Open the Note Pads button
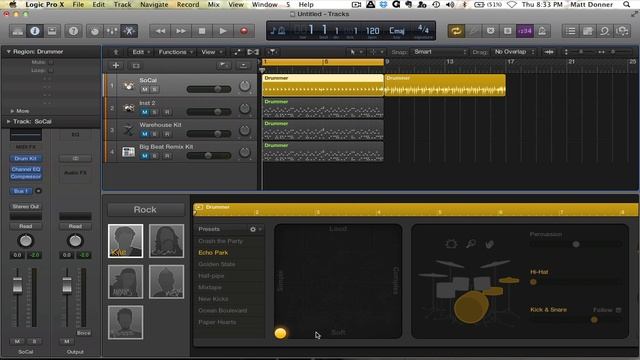 588,31
